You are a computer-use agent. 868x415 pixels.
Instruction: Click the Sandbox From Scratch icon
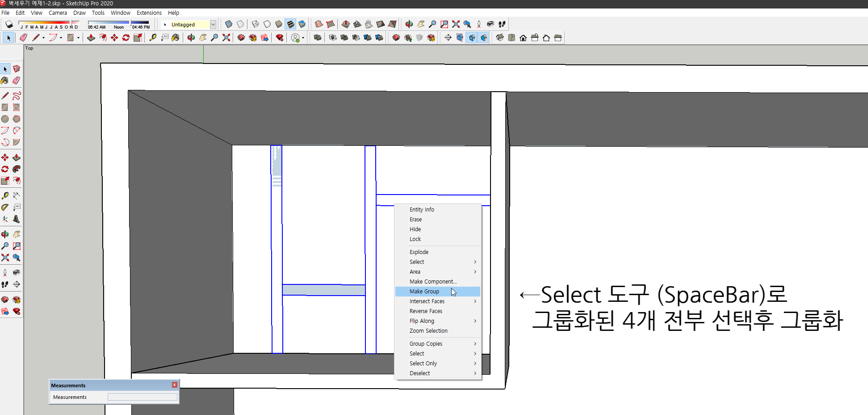pos(331,24)
